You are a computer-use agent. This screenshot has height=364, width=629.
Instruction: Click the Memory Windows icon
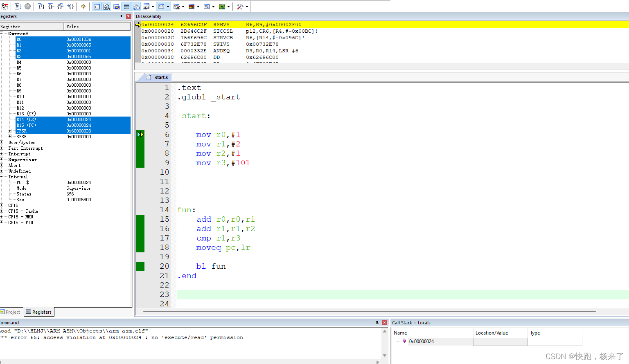[161, 7]
